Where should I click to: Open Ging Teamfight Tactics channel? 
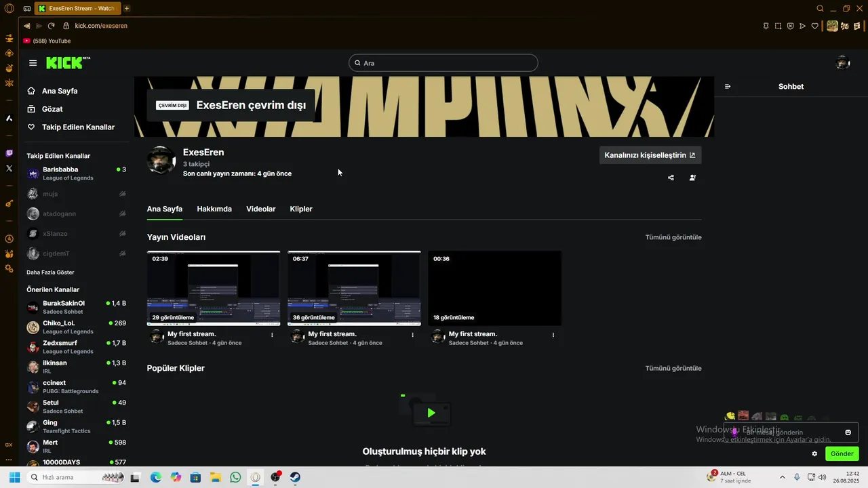[76, 426]
